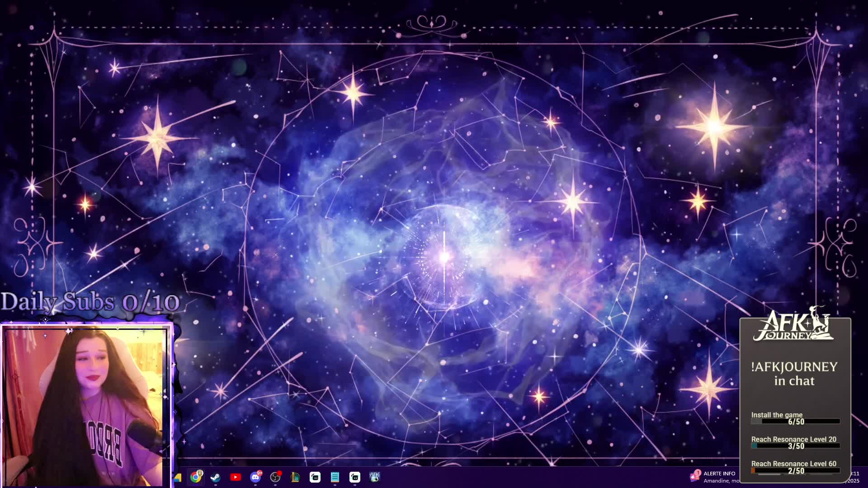The image size is (868, 488).
Task: Open the white bot icon beside AFK Journey
Action: (355, 477)
